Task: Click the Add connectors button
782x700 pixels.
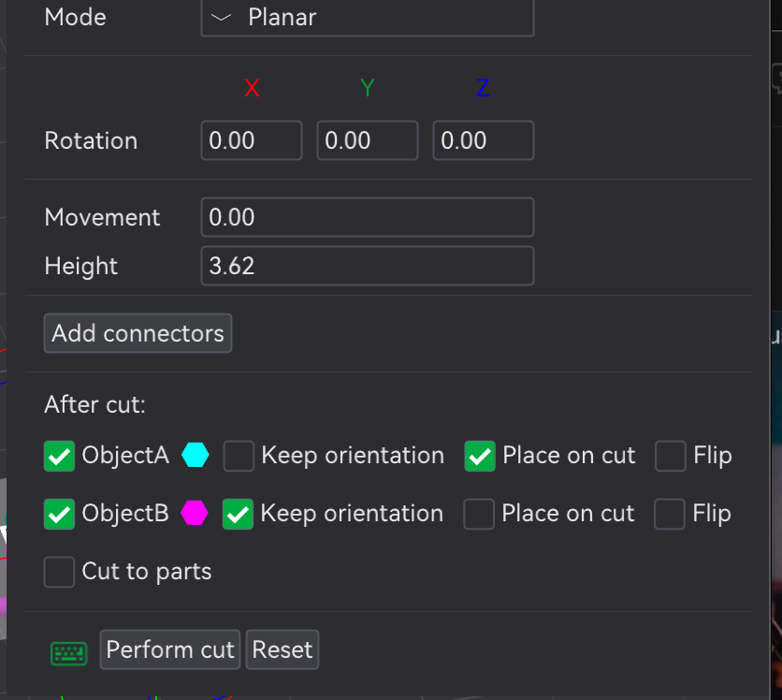Action: click(138, 333)
